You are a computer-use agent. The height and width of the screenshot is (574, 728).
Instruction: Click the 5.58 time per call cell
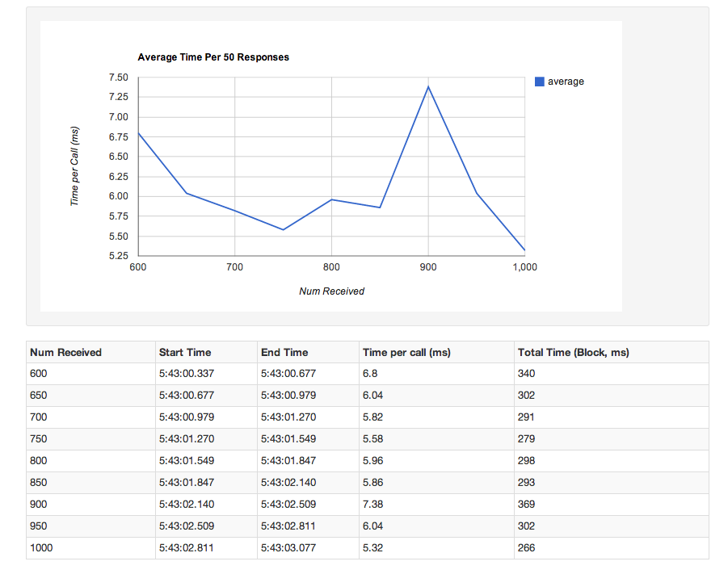tap(374, 439)
